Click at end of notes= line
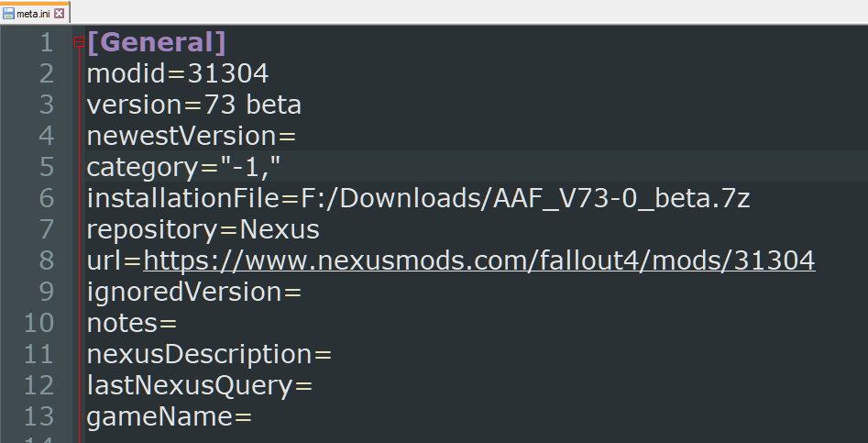 (x=177, y=323)
